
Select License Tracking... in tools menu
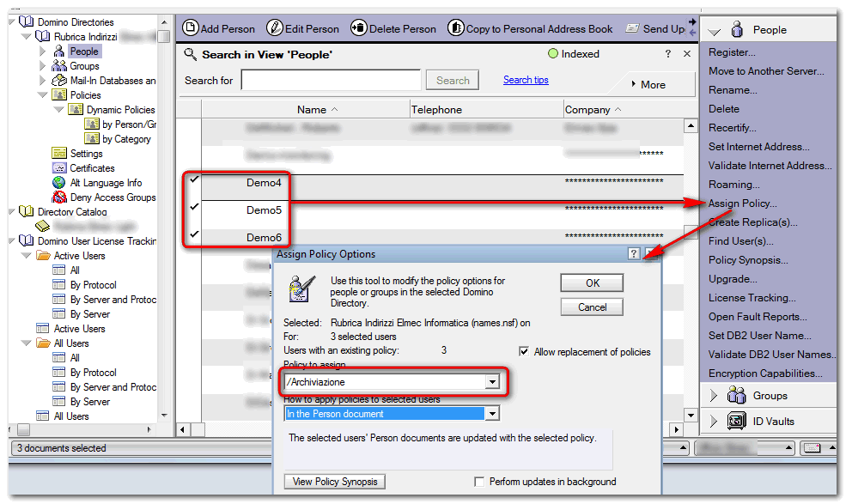click(752, 298)
